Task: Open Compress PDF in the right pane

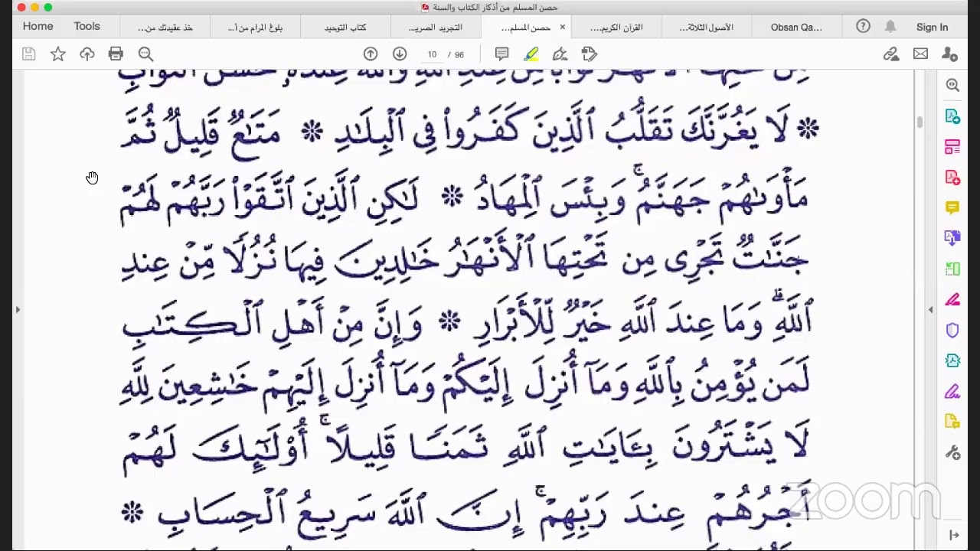Action: (x=952, y=360)
